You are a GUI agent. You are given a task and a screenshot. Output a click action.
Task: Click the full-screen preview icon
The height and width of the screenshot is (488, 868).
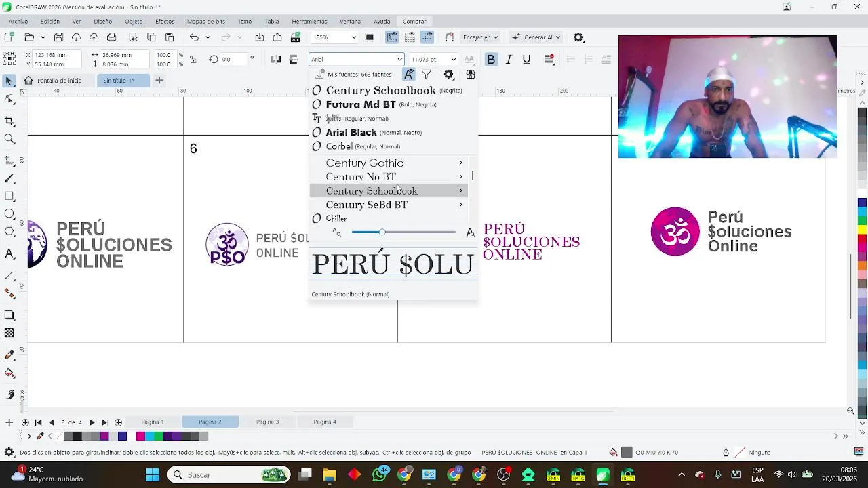click(x=370, y=37)
